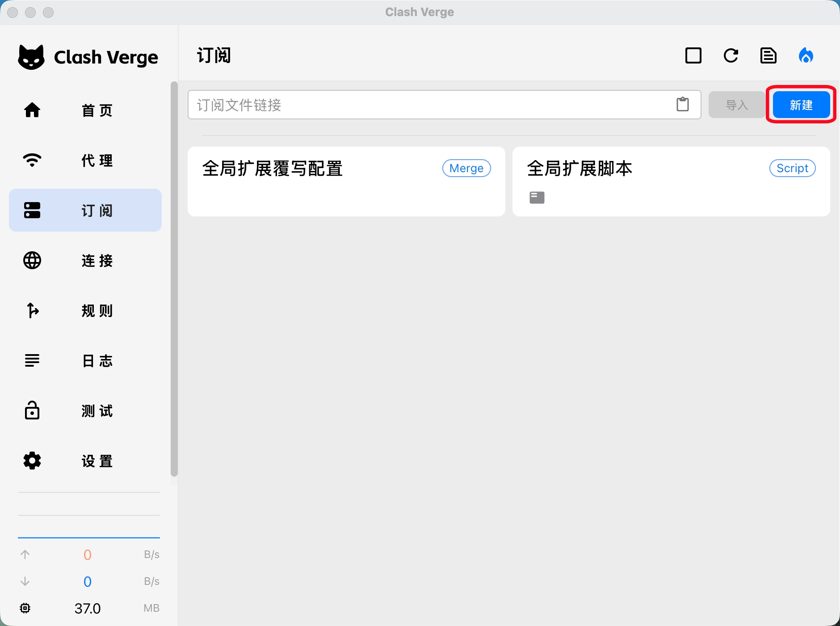
Task: Go to the 代理 proxies page
Action: (x=85, y=160)
